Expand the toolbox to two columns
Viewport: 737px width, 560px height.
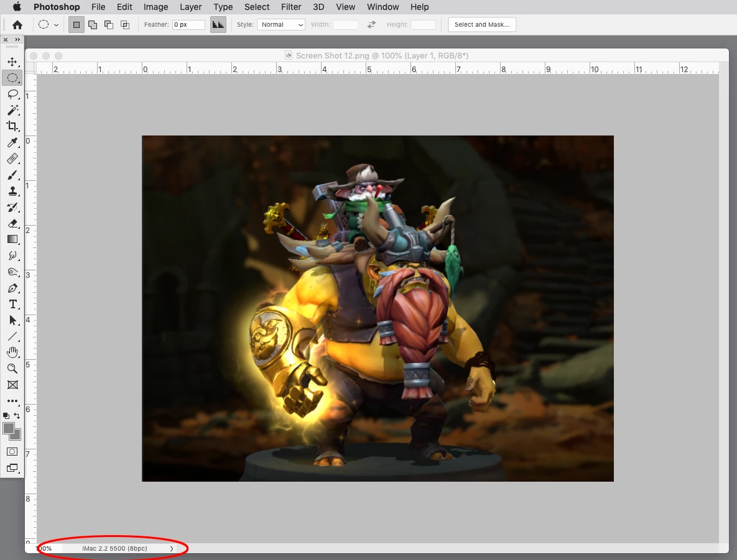click(x=17, y=39)
